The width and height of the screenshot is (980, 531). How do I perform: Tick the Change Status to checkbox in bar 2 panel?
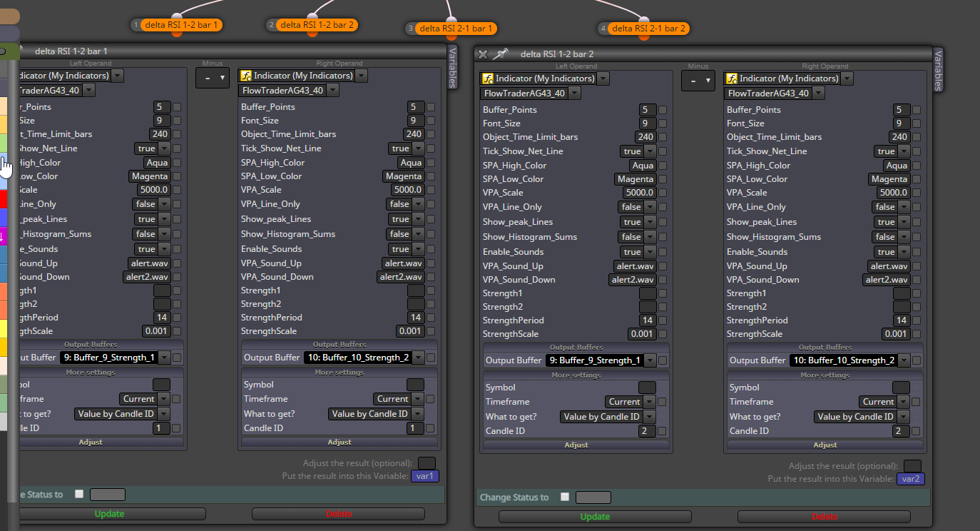565,497
